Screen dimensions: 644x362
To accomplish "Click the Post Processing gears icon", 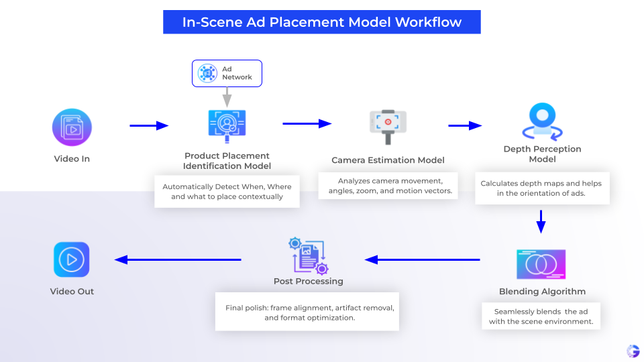I will 307,255.
